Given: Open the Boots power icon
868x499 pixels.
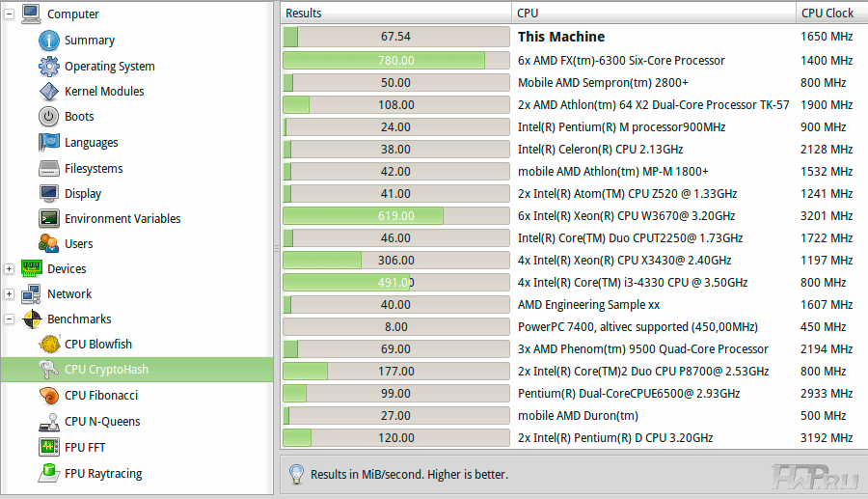Looking at the screenshot, I should pos(49,117).
